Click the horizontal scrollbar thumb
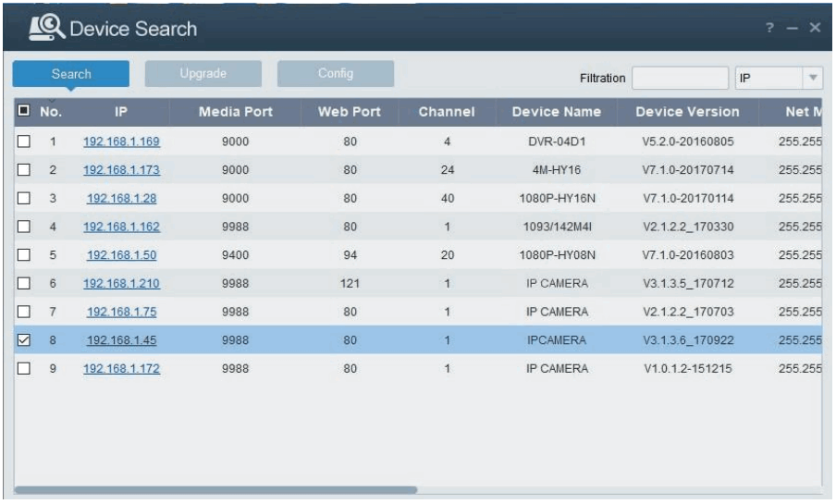Image resolution: width=836 pixels, height=504 pixels. (x=215, y=489)
